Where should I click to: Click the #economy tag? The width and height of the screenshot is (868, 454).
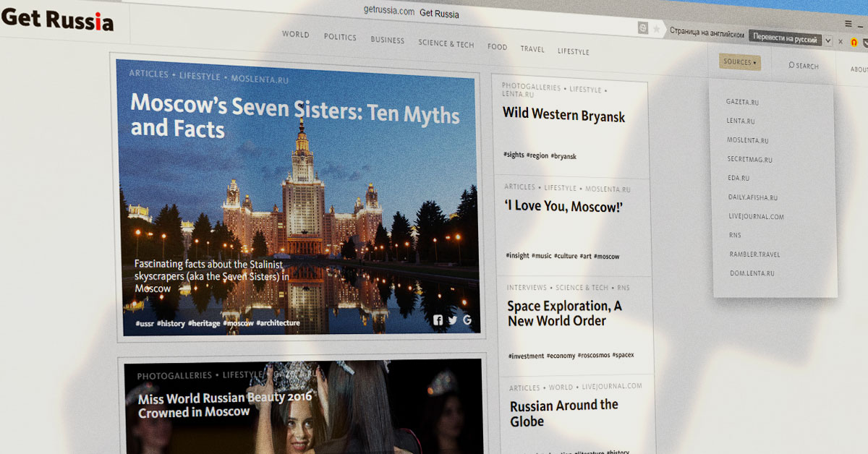point(561,356)
